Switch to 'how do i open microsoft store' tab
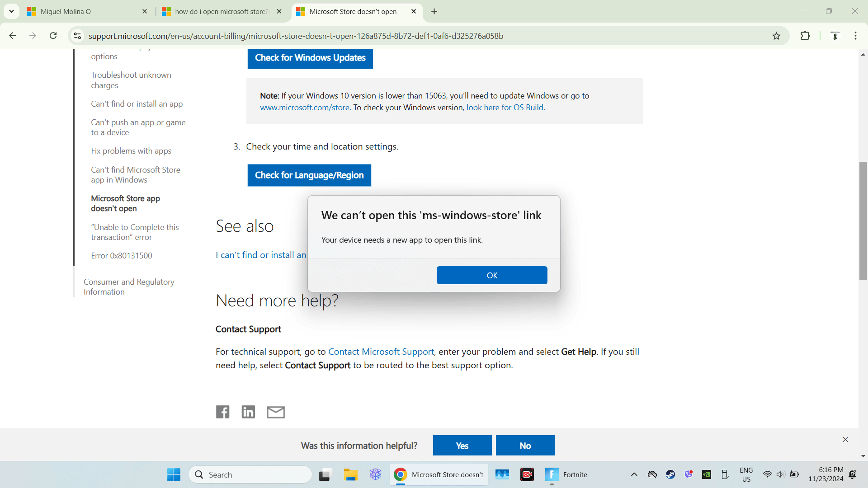868x488 pixels. (x=221, y=12)
